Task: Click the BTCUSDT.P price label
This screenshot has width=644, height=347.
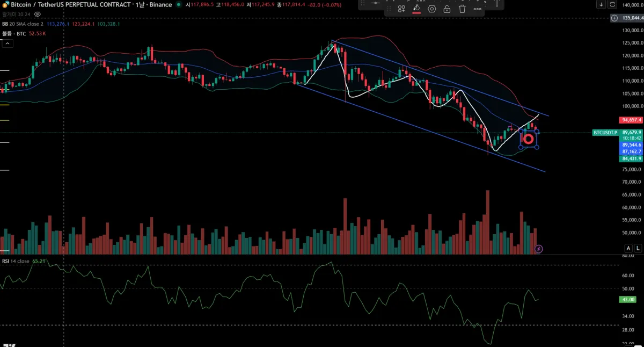Action: pos(605,132)
